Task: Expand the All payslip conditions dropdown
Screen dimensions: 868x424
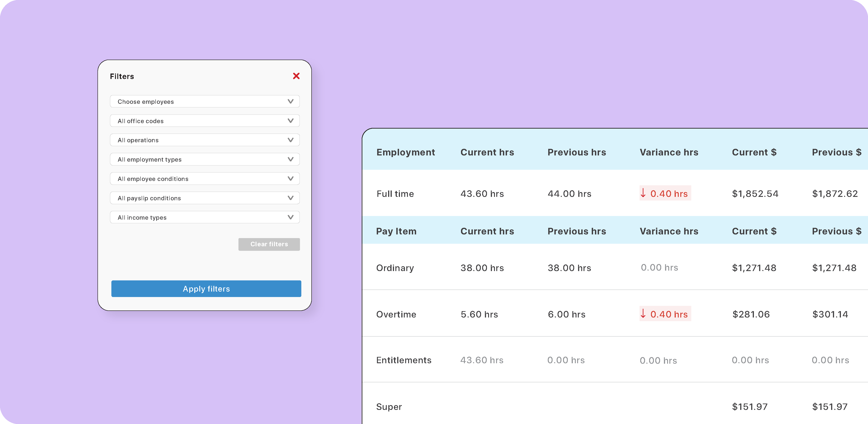Action: [x=205, y=198]
